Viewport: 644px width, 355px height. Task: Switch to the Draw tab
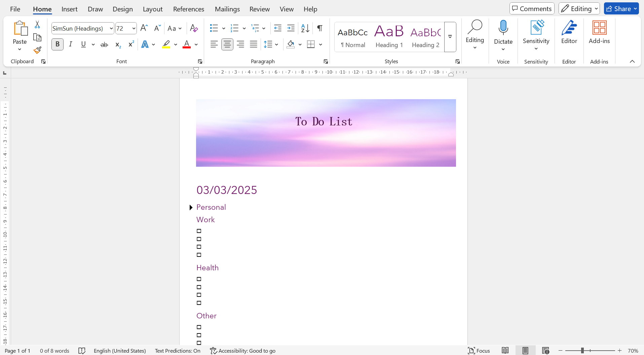95,9
